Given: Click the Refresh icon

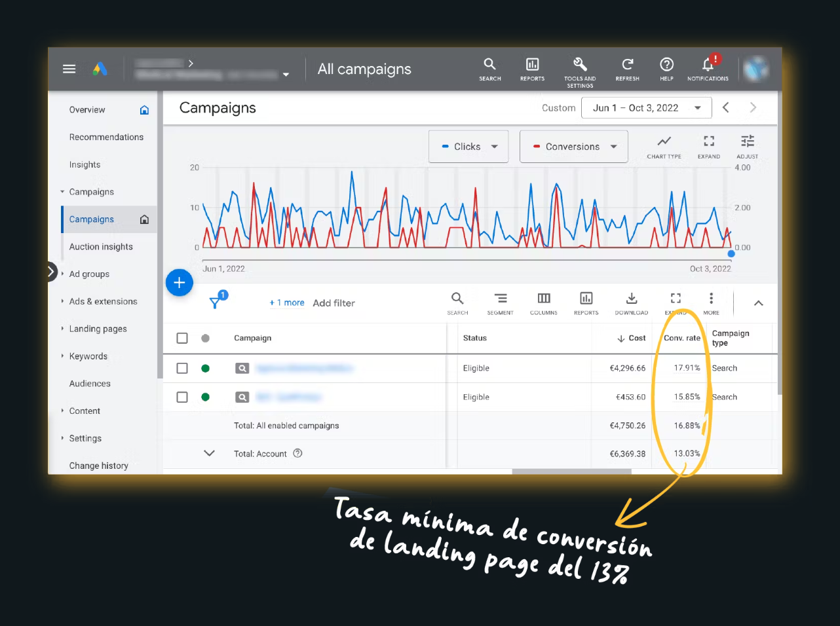Looking at the screenshot, I should tap(627, 65).
